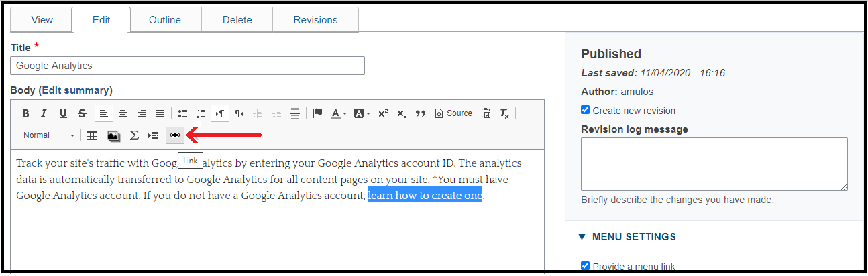
Task: Apply subscript formatting
Action: [x=402, y=113]
